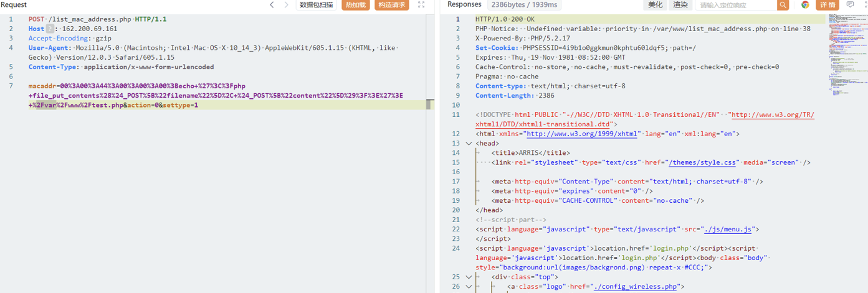Collapse the fold arrow on line 26
Image resolution: width=868 pixels, height=293 pixels.
point(469,287)
